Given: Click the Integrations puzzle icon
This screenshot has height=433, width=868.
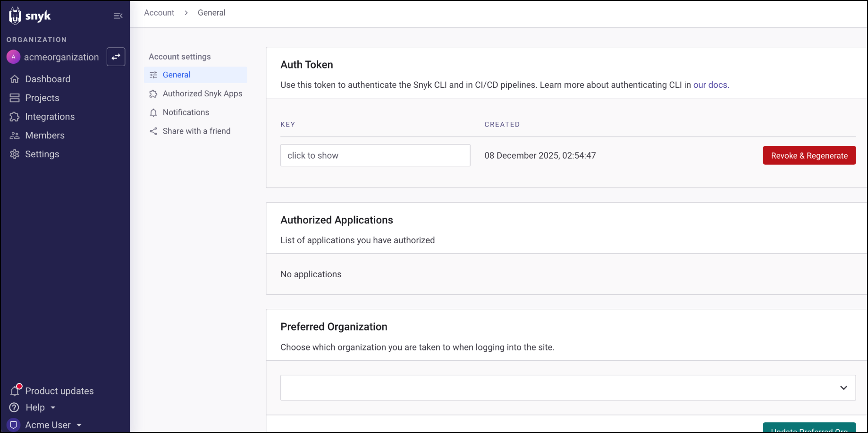Looking at the screenshot, I should pyautogui.click(x=15, y=117).
